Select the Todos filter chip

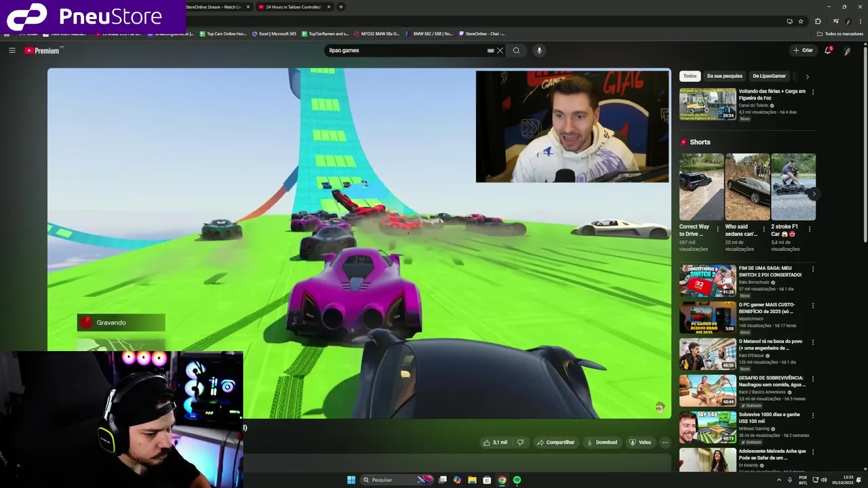(690, 76)
